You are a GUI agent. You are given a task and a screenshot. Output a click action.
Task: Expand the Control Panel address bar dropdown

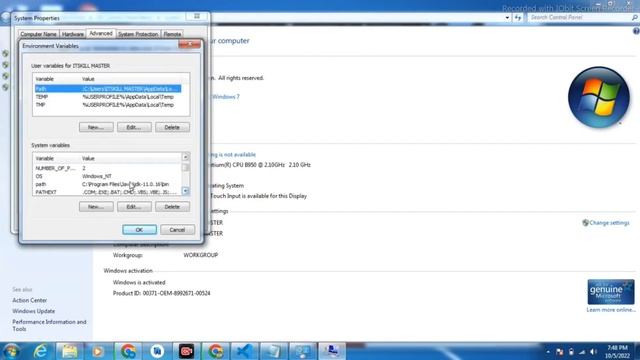pos(507,18)
